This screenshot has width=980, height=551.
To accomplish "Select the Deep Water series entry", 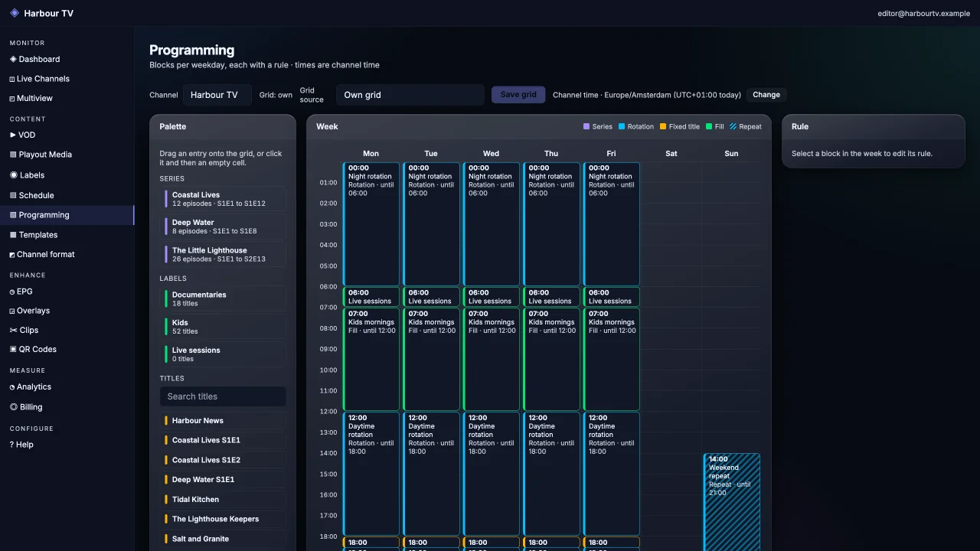I will (223, 227).
